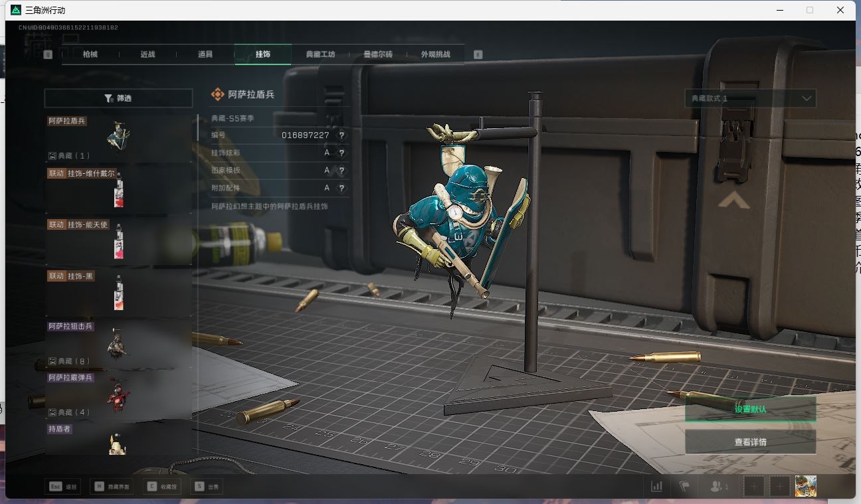Screen dimensions: 861x504
Task: Click the 查看详情 button
Action: pos(750,442)
